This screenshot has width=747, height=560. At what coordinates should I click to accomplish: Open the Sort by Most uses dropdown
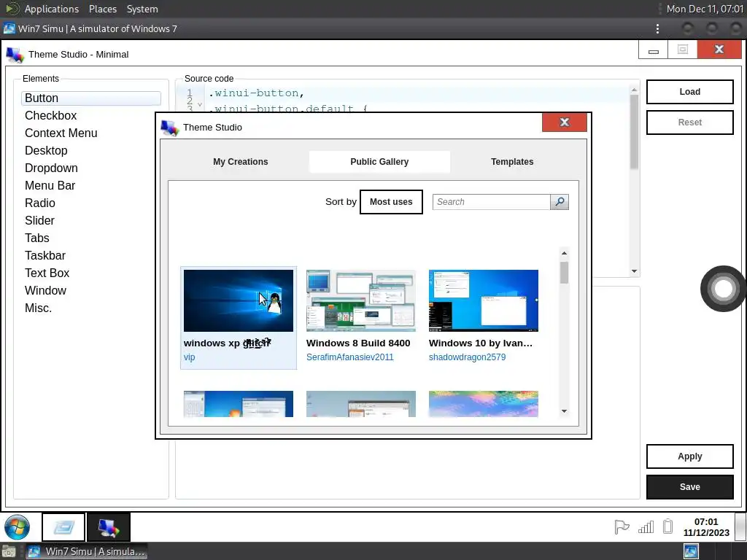click(x=391, y=202)
